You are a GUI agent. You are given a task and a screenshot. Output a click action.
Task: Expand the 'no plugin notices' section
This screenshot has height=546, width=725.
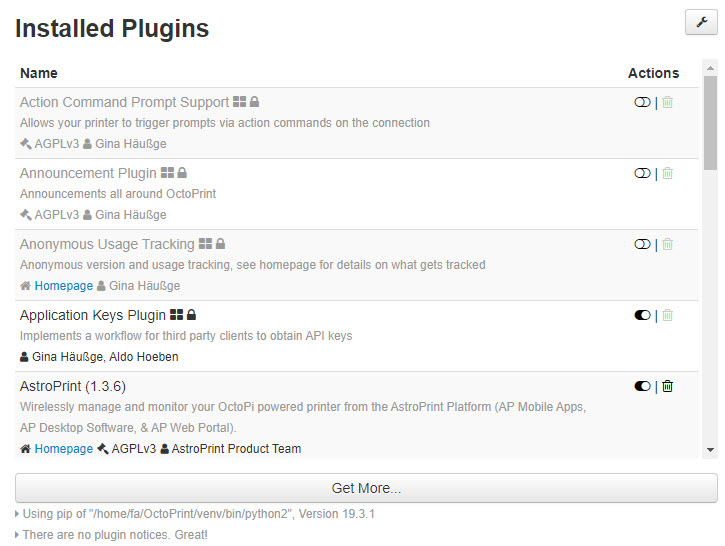pos(111,535)
